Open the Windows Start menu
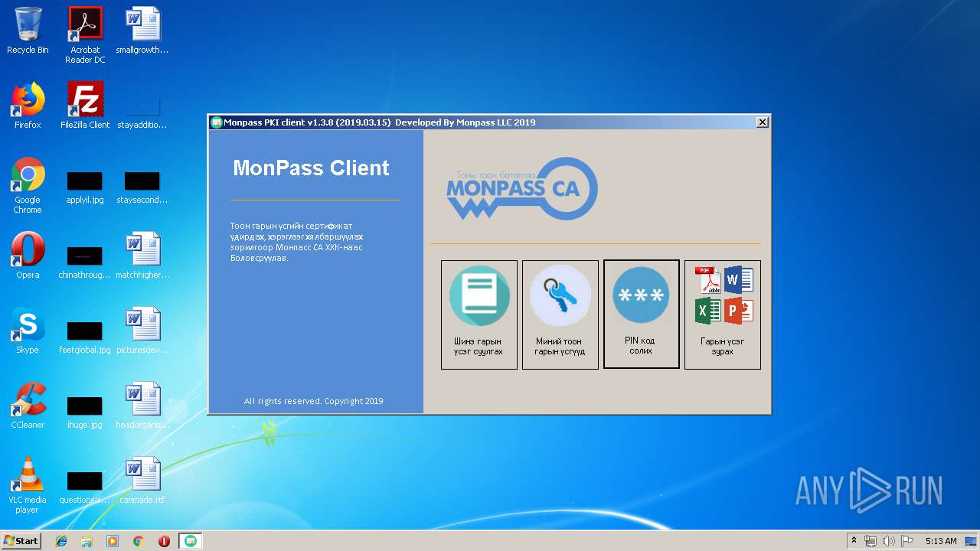 point(21,540)
